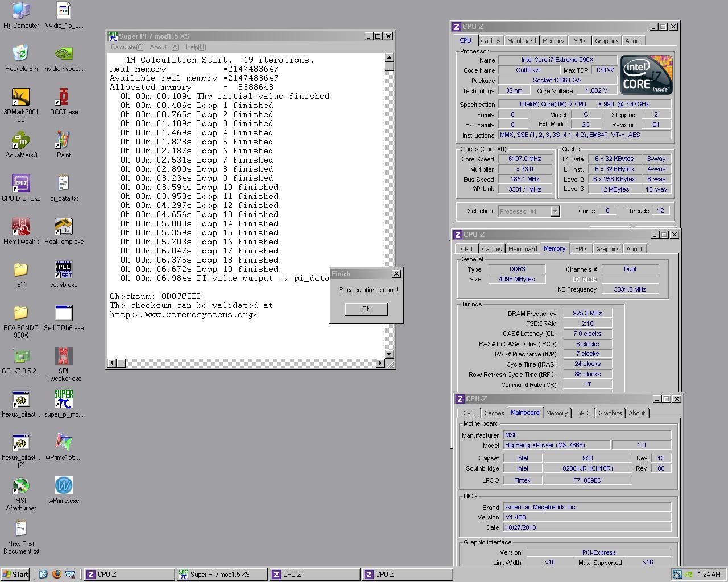Launch CPUID CPU-Z desktop shortcut
The height and width of the screenshot is (582, 728).
pyautogui.click(x=21, y=188)
